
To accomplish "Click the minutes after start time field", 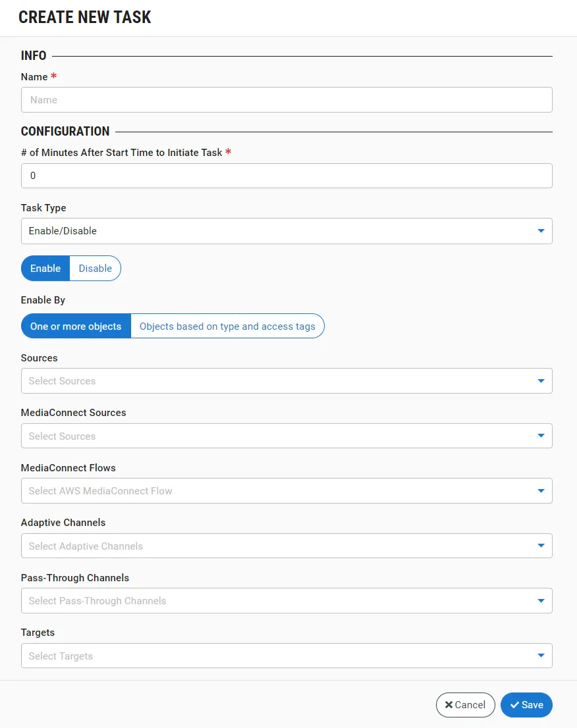I will point(287,176).
